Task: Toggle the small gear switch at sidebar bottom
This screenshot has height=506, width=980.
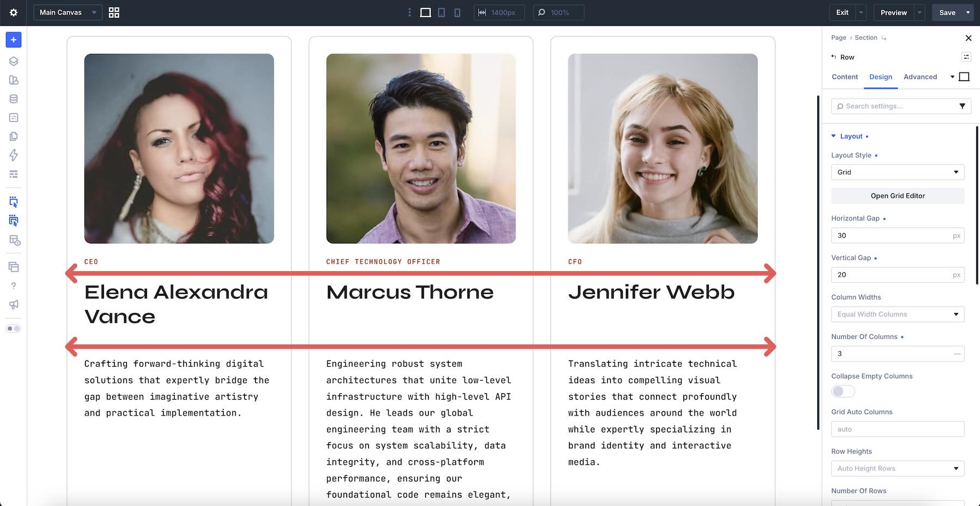Action: (14, 328)
